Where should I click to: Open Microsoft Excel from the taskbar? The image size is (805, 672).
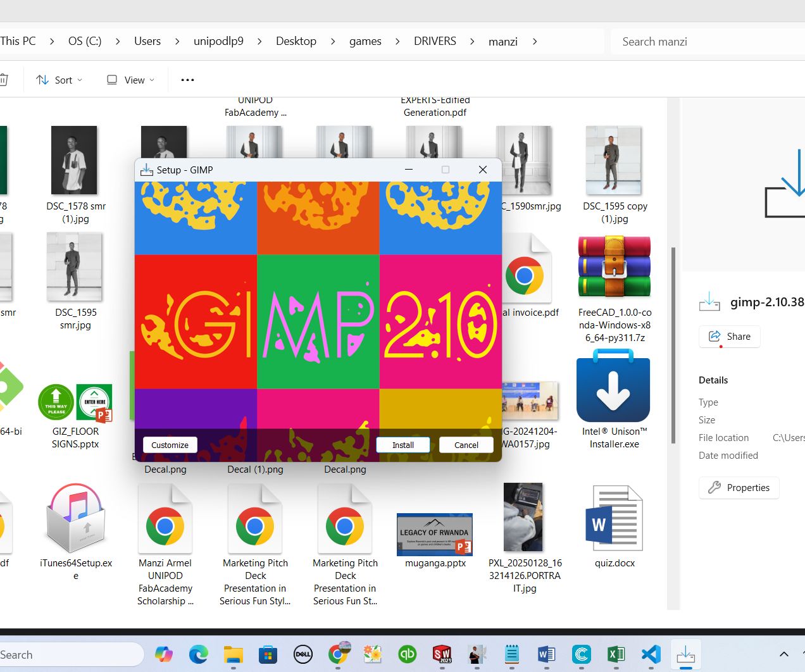coord(616,654)
